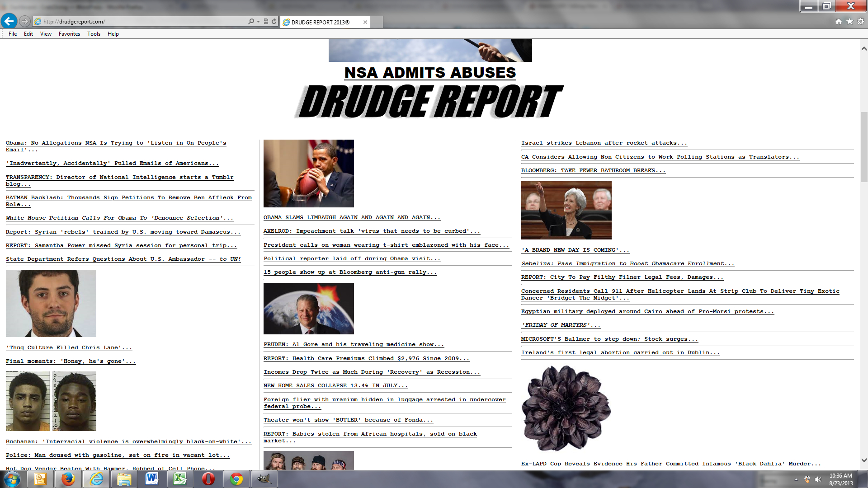
Task: Click the Sebelius podium photo
Action: pyautogui.click(x=566, y=210)
